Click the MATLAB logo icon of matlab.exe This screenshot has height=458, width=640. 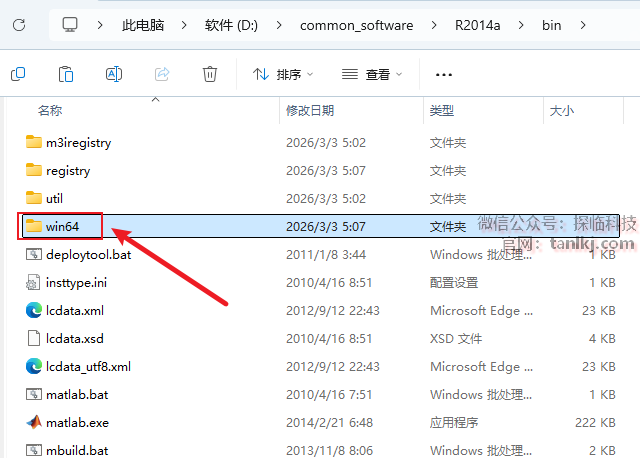click(34, 422)
